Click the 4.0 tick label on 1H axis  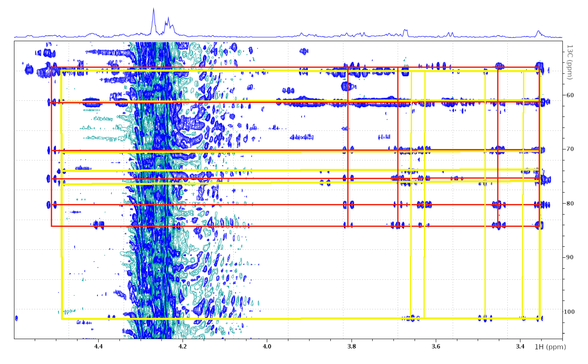pos(267,346)
